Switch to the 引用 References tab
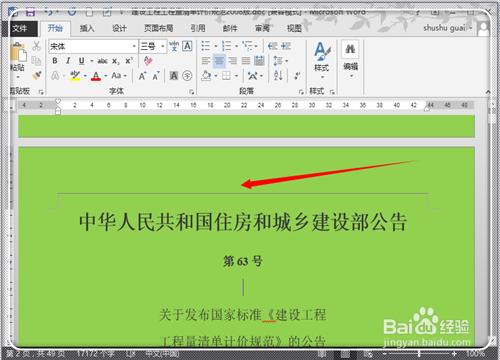This screenshot has width=500, height=360. pos(198,28)
